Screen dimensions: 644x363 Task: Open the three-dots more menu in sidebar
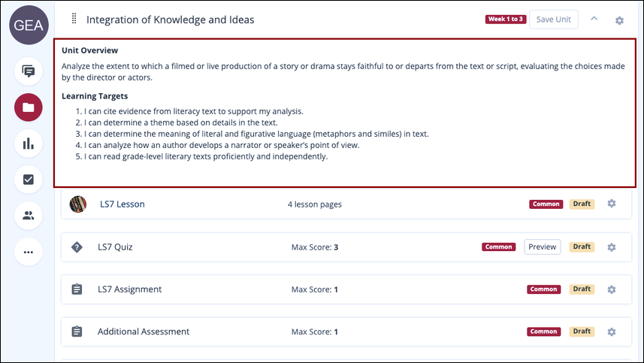coord(29,252)
